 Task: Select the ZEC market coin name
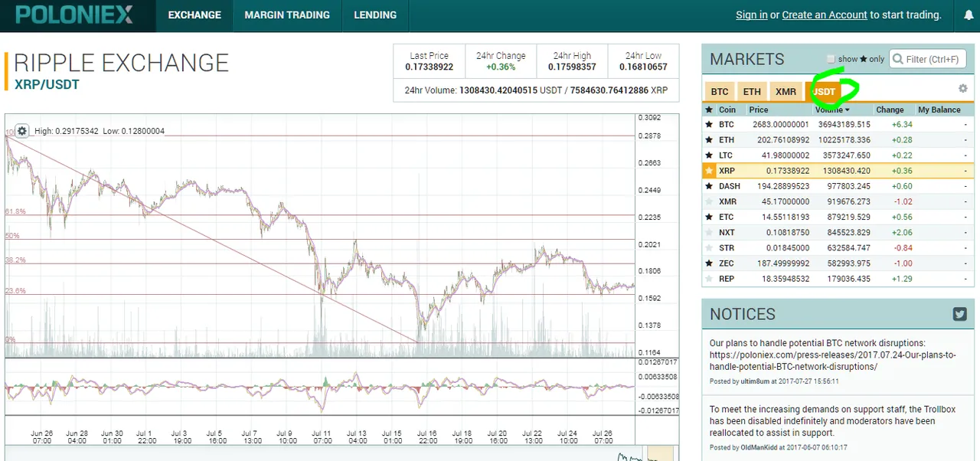tap(727, 263)
